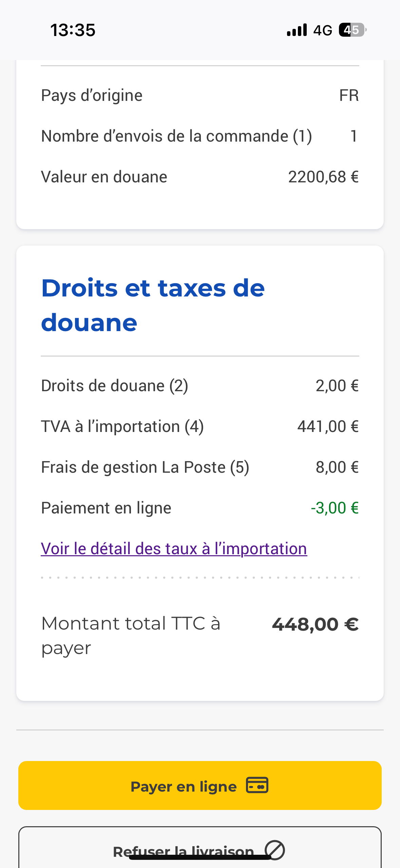Tap the Droits et taxes de douane heading

(x=153, y=305)
